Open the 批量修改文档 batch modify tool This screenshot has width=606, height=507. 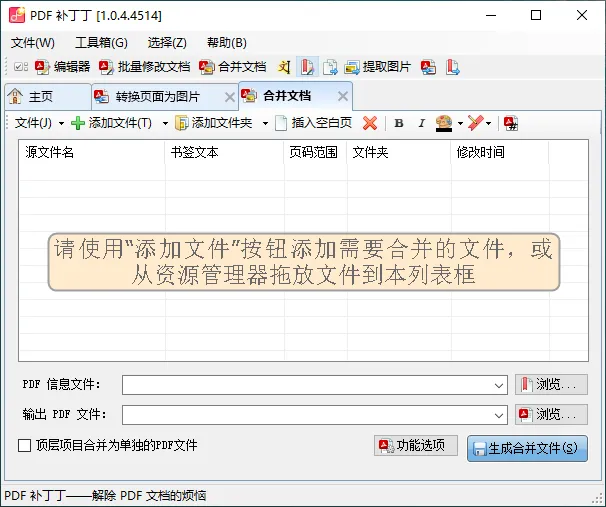[145, 67]
